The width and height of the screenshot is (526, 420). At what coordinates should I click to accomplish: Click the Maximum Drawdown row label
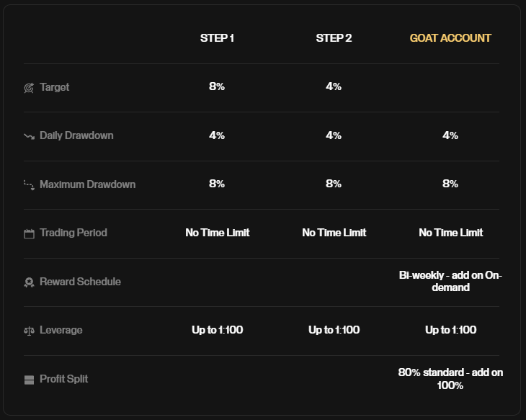88,184
